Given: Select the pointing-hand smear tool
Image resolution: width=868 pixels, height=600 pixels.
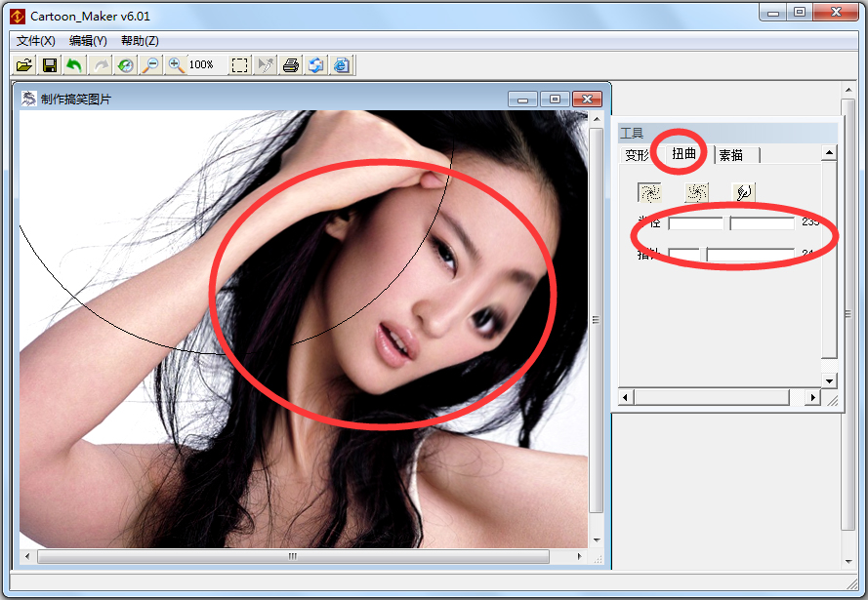Looking at the screenshot, I should coord(743,192).
